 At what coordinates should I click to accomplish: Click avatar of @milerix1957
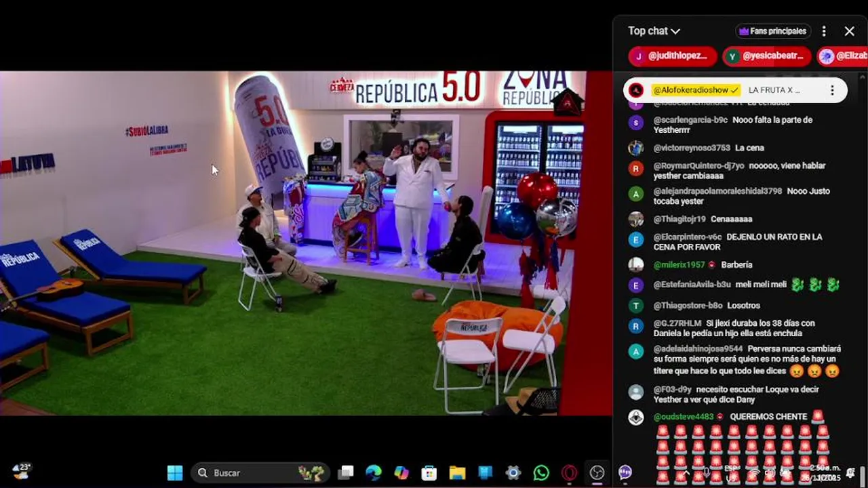pyautogui.click(x=635, y=264)
